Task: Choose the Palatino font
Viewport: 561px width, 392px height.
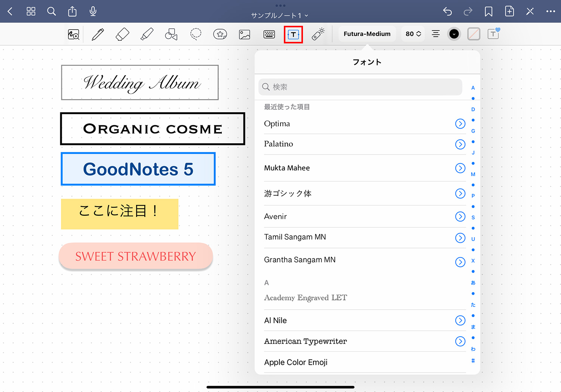Action: tap(278, 144)
